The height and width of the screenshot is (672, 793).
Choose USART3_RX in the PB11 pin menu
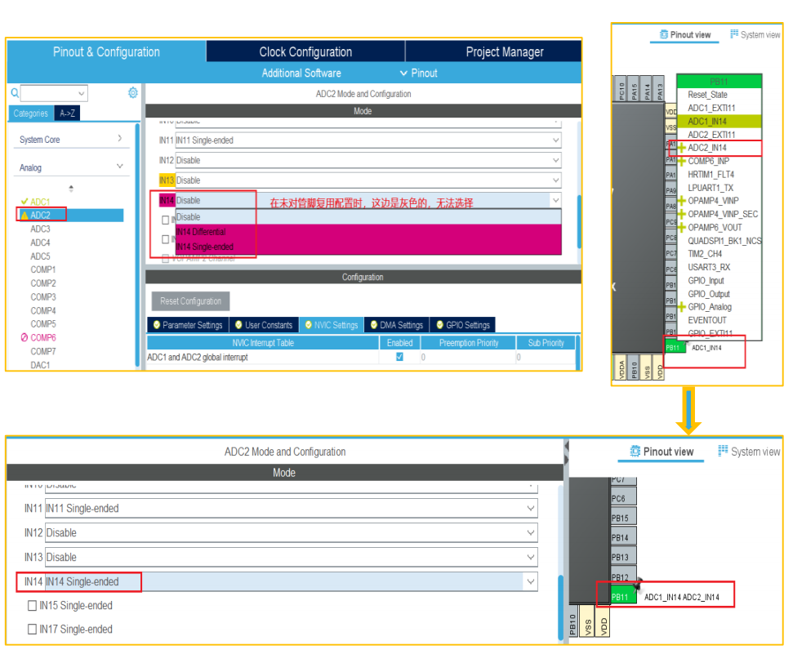[719, 267]
